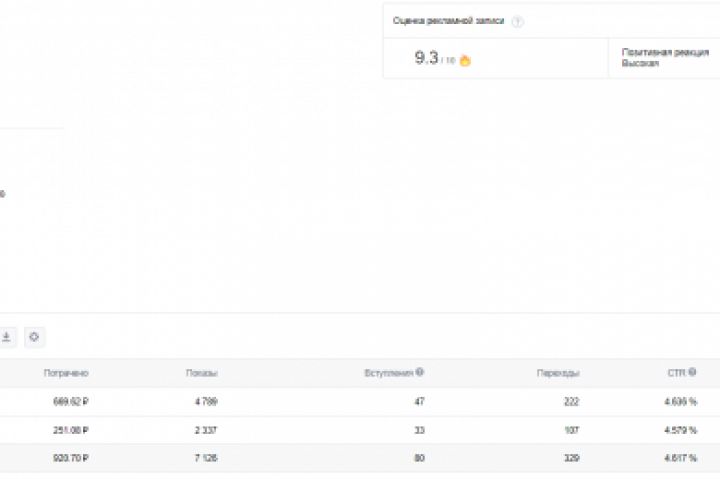Click help icon next to Вступления header

click(x=420, y=372)
